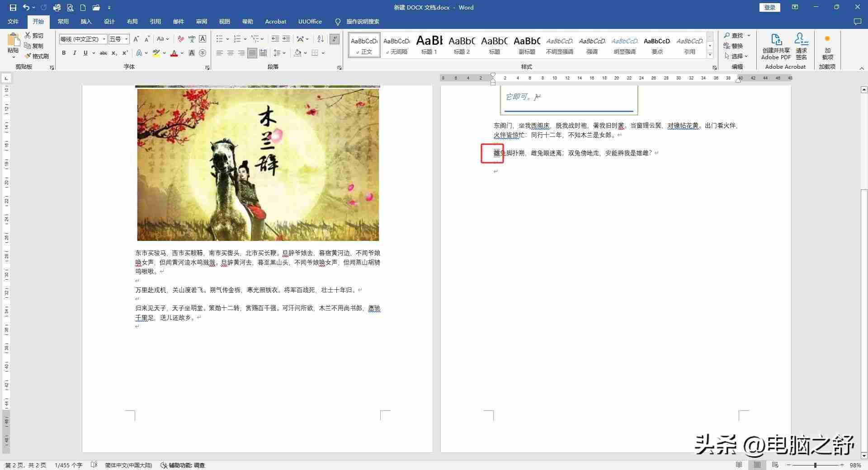Viewport: 868px width, 470px height.
Task: Adjust the zoom slider handle in status bar
Action: tap(815, 465)
